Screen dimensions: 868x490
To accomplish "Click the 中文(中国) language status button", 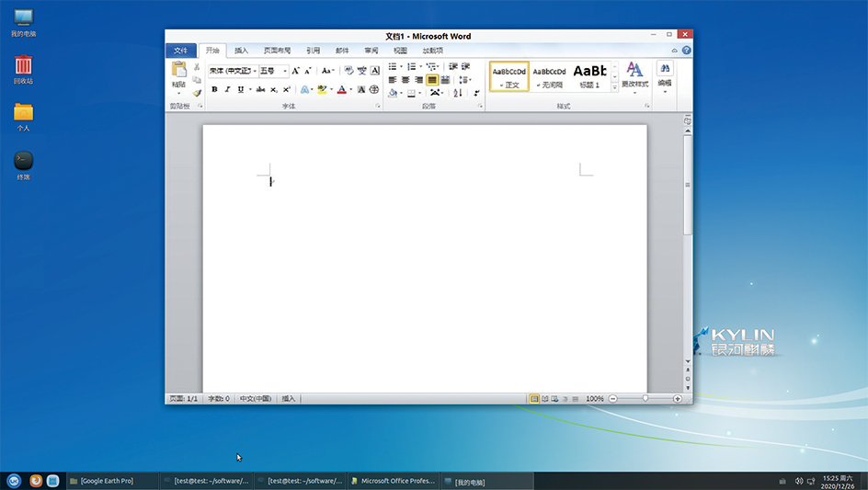I will 256,399.
